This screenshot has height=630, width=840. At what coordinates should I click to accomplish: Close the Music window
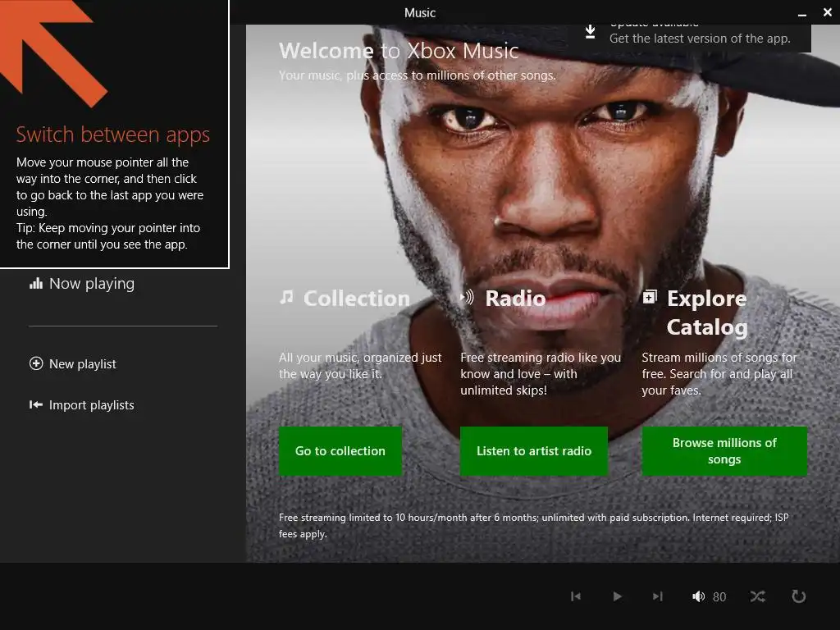[x=827, y=12]
